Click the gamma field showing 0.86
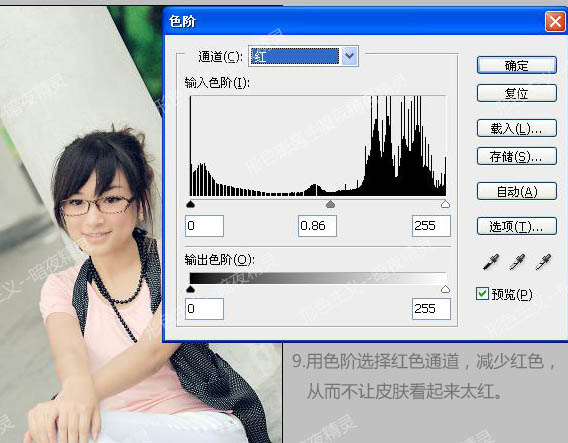This screenshot has height=443, width=568. pos(317,226)
